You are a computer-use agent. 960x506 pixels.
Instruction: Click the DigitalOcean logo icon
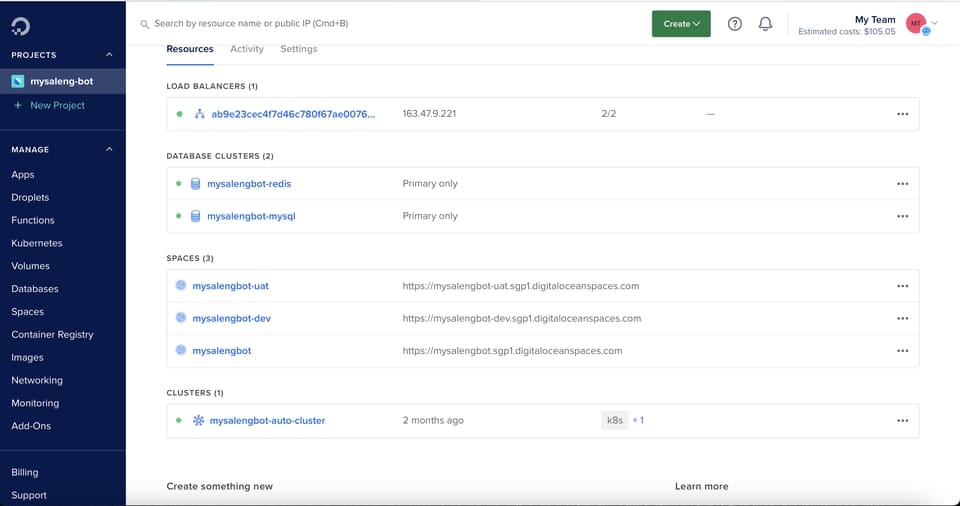click(x=20, y=26)
